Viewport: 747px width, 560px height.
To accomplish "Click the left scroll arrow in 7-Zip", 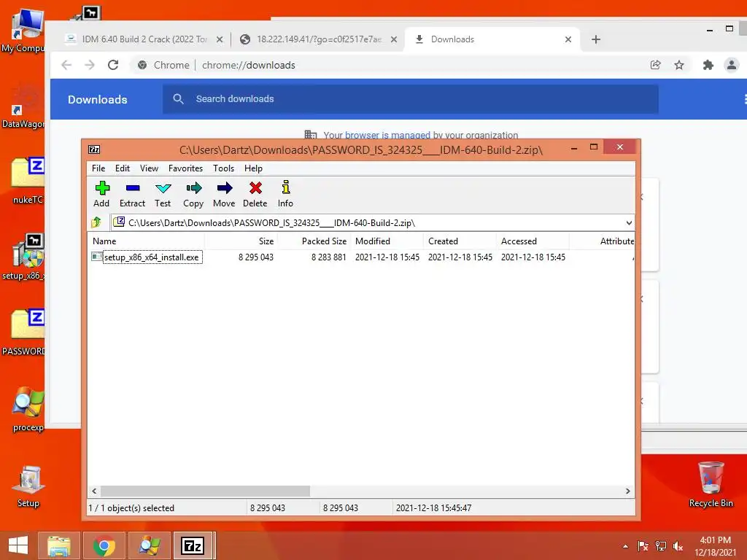I will [94, 491].
